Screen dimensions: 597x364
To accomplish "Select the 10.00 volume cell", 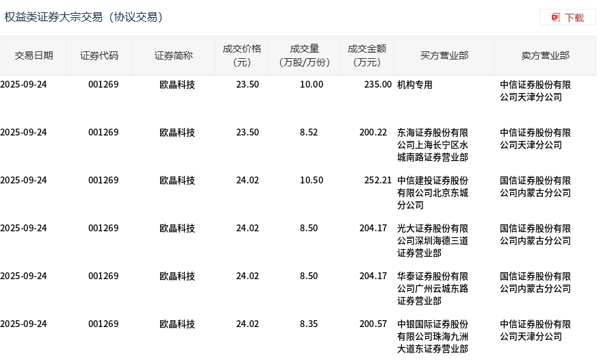I will tap(312, 85).
